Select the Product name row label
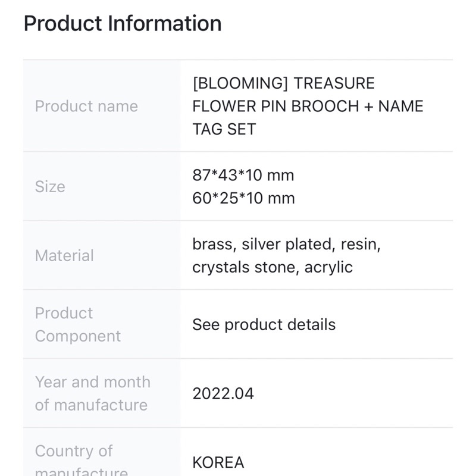Viewport: 476px width, 476px height. (x=86, y=107)
